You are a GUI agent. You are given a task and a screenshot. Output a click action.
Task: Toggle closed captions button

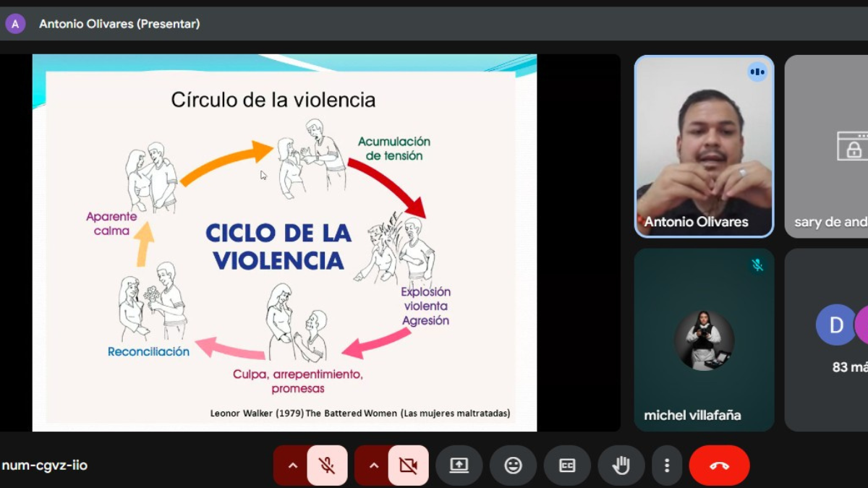567,466
